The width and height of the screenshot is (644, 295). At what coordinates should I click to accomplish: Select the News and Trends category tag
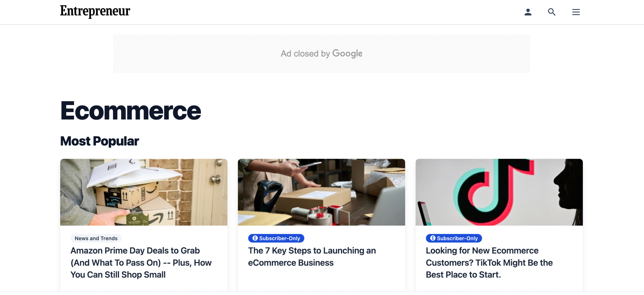(x=96, y=238)
